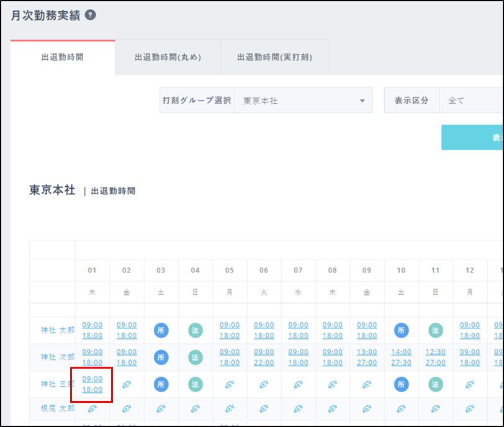Open 神社 太郎 employee name link
Viewport: 504px width, 427px height.
click(57, 330)
